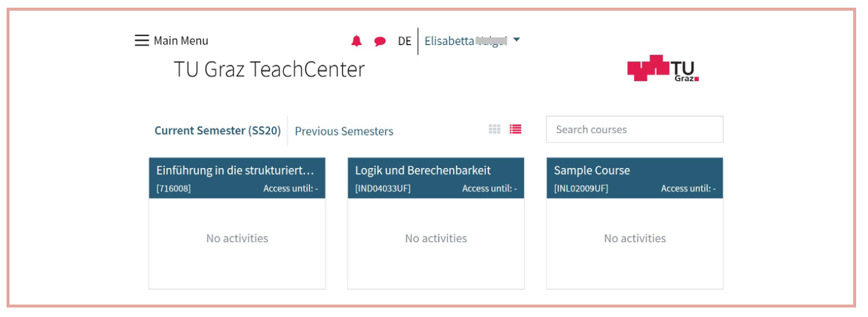Image resolution: width=868 pixels, height=317 pixels.
Task: Switch language to DE
Action: click(404, 41)
